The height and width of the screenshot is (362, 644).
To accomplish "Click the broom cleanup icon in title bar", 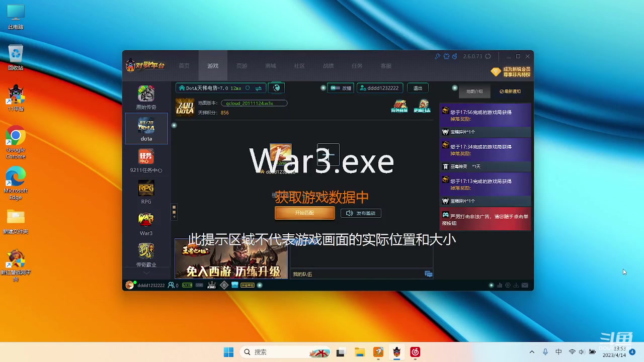I will pyautogui.click(x=454, y=56).
